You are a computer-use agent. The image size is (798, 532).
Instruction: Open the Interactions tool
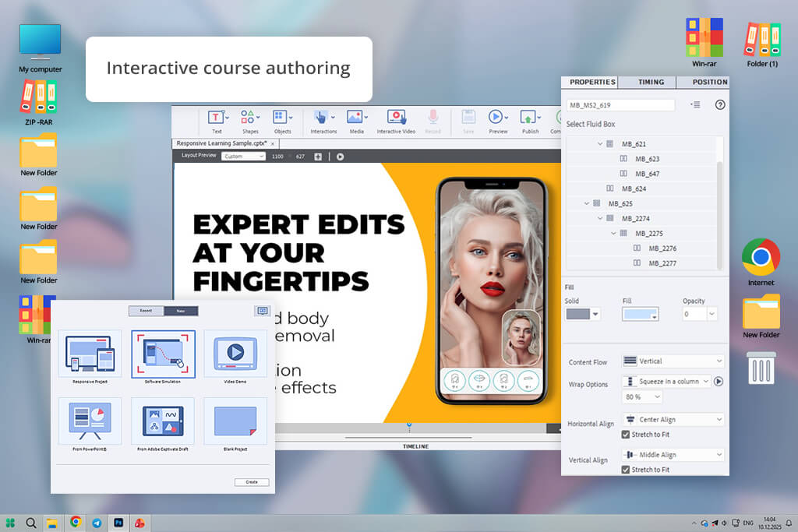(323, 122)
